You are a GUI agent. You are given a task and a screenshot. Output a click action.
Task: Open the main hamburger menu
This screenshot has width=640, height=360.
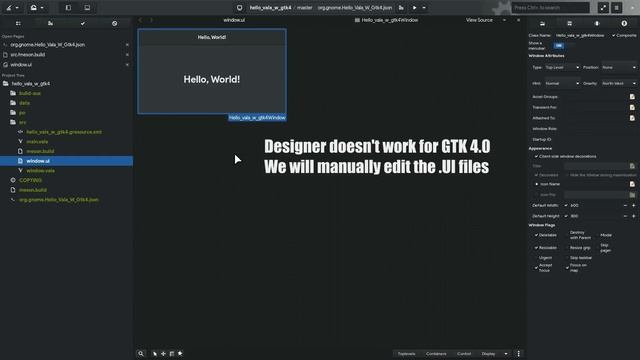pyautogui.click(x=616, y=7)
